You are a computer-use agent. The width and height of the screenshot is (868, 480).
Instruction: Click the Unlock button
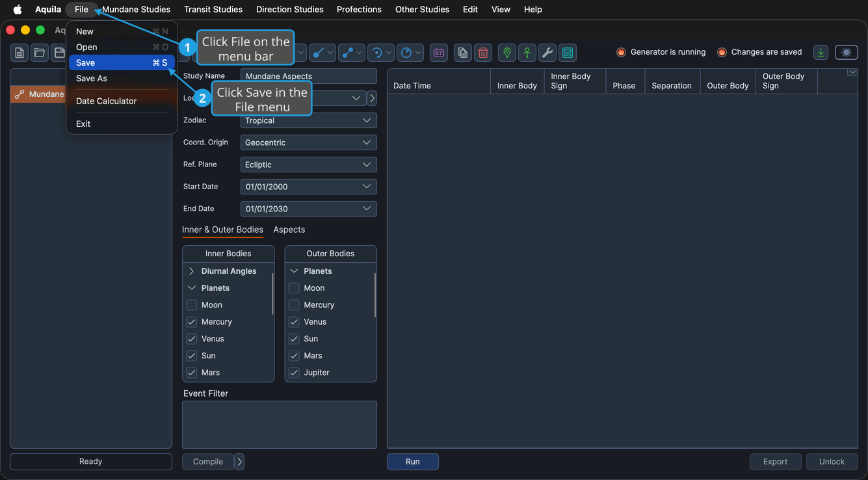tap(832, 462)
